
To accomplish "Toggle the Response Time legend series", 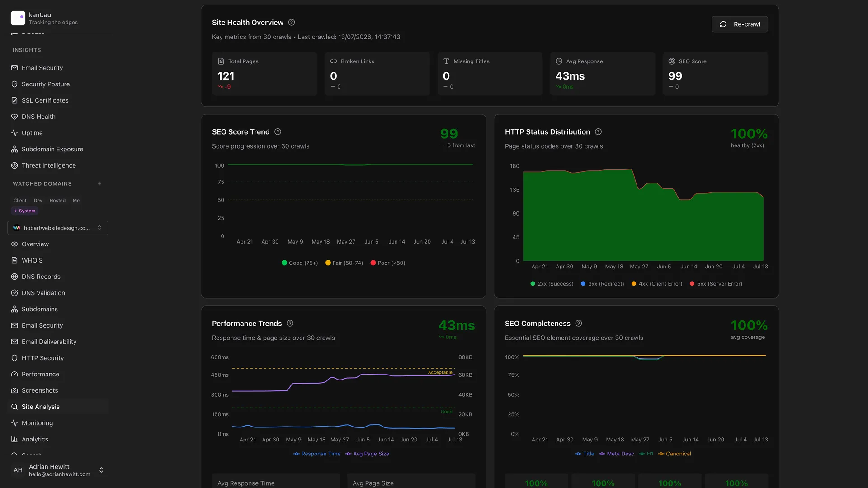I will (x=317, y=454).
